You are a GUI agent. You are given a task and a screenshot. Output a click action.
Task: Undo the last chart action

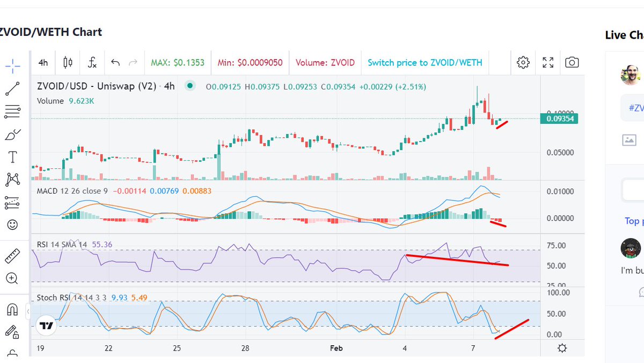point(115,63)
